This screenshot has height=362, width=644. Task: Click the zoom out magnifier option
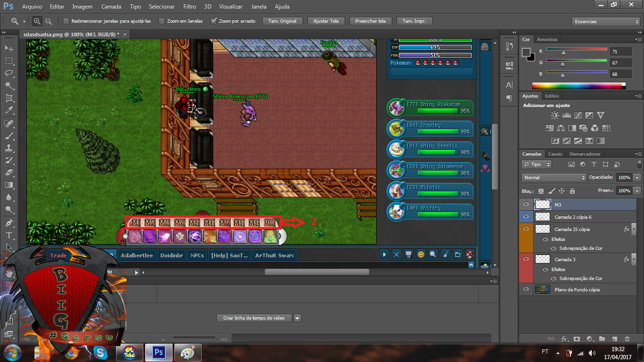point(49,21)
